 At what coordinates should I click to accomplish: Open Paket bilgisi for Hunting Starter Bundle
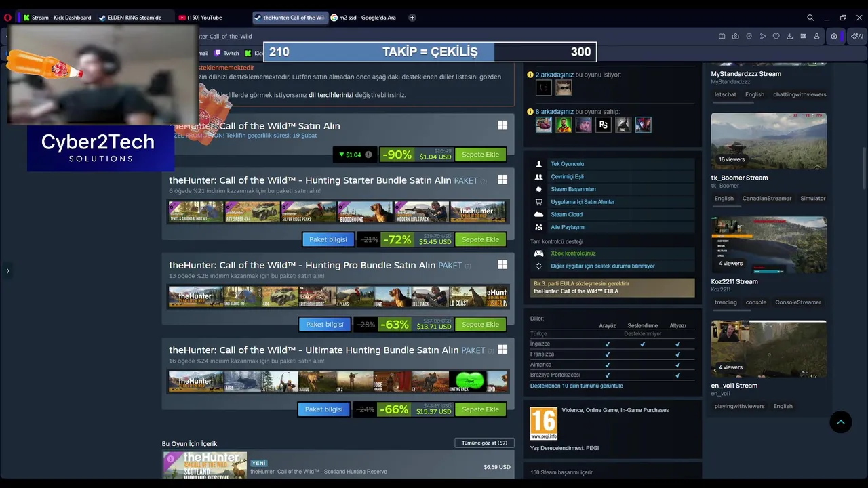[328, 239]
